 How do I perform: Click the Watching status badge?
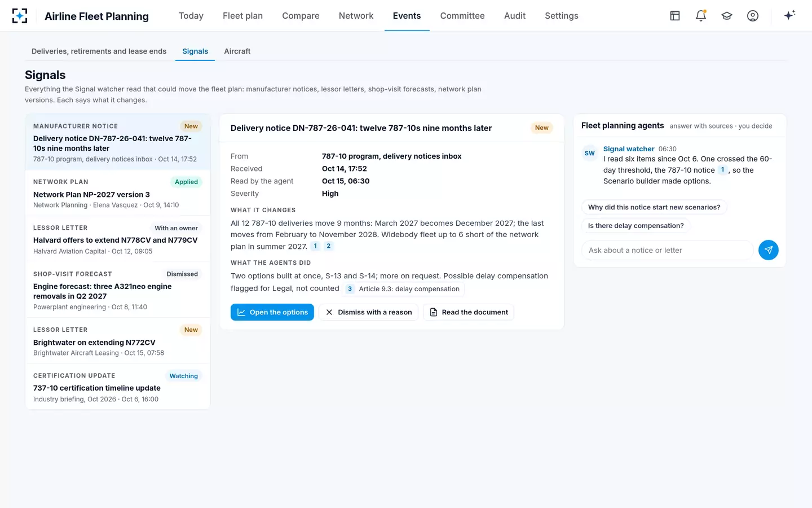tap(184, 376)
